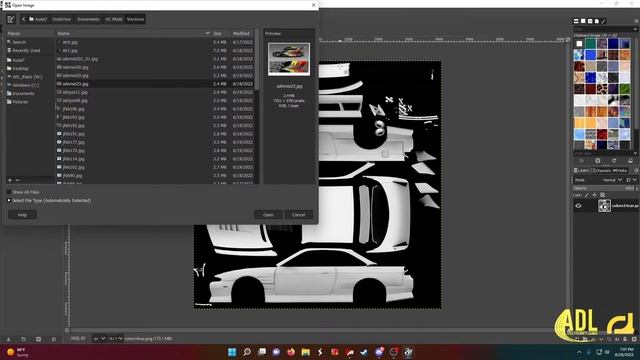Click the lock position cross icon in Layers
Image resolution: width=640 pixels, height=360 pixels.
[594, 195]
